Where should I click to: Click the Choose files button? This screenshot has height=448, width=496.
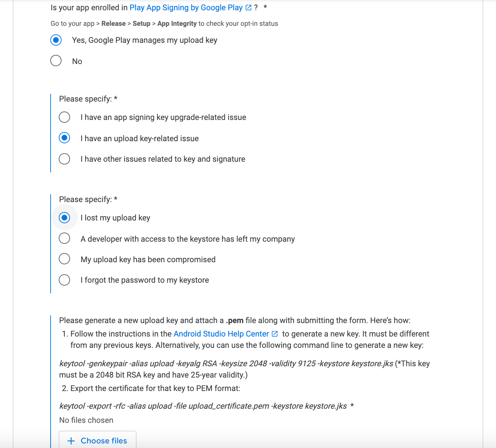[97, 441]
